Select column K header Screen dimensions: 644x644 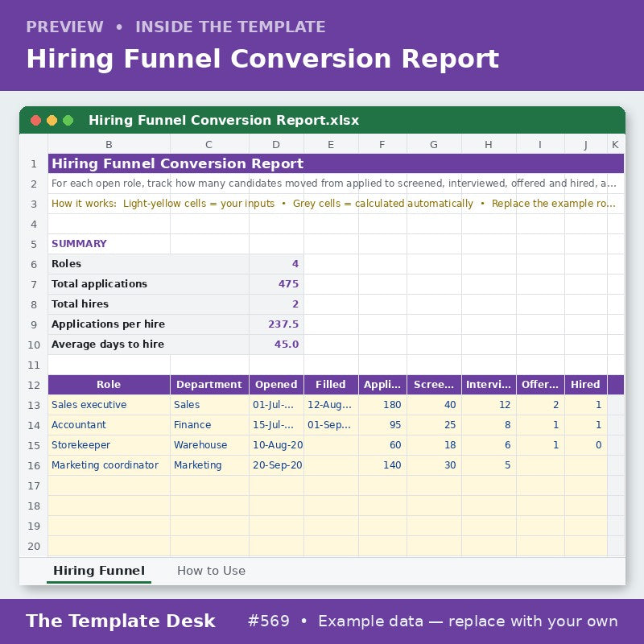pyautogui.click(x=615, y=144)
